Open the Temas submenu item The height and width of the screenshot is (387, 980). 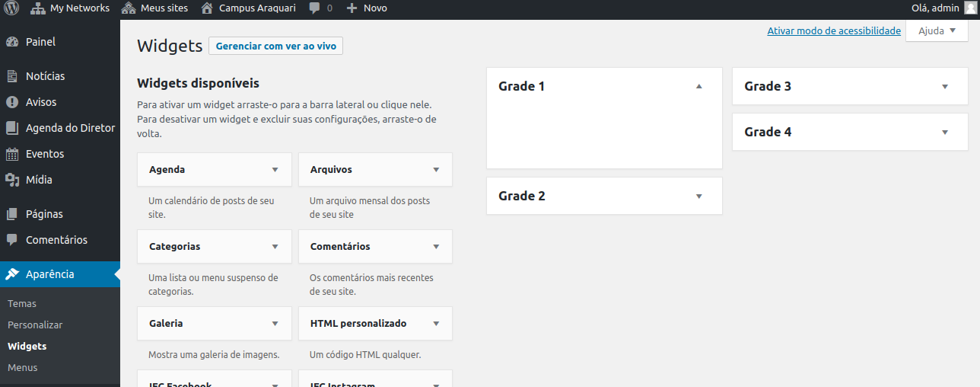[x=22, y=303]
